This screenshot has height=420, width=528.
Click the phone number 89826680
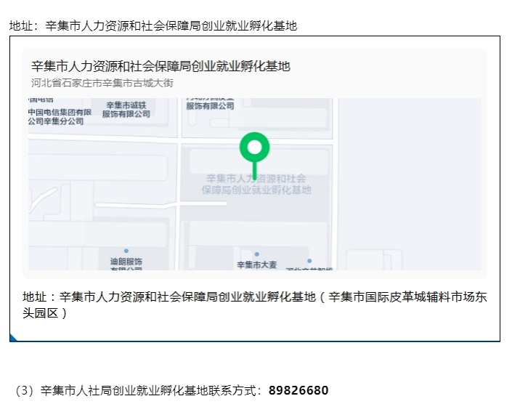pos(298,391)
